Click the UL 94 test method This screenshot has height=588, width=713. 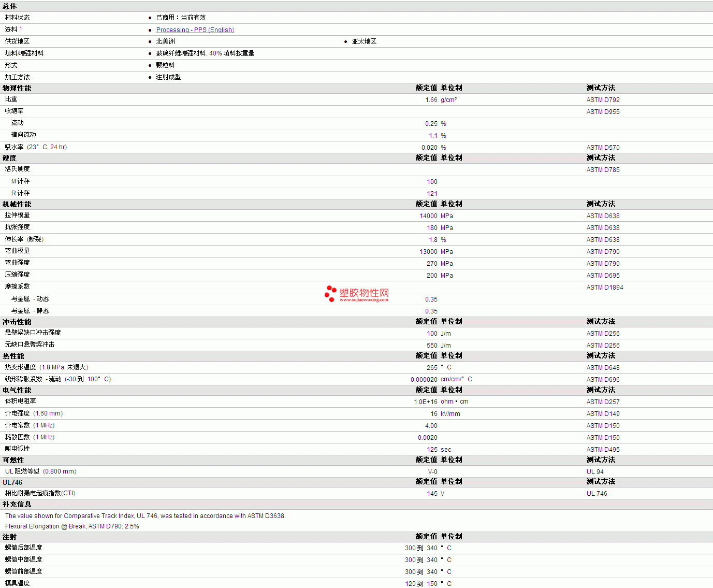595,472
